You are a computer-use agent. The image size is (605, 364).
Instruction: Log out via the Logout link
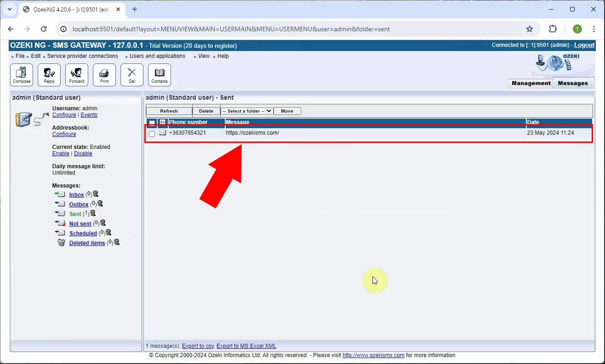click(x=584, y=45)
